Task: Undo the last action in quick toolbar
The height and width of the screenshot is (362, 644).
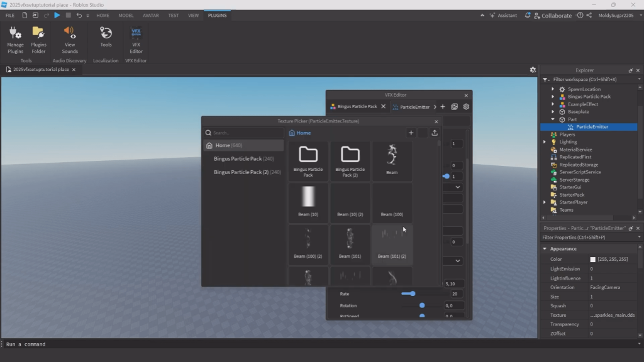Action: 79,15
